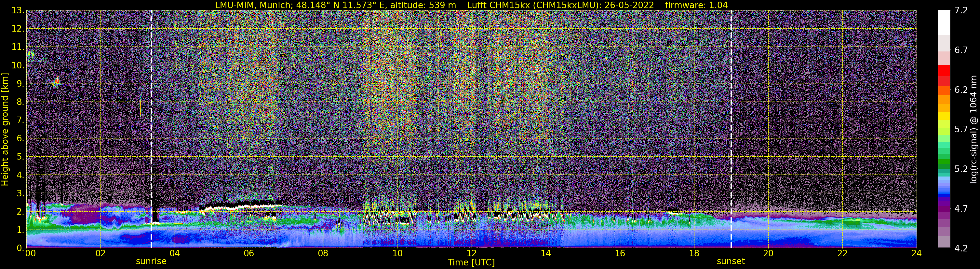Click the 'sunrise' label below the axis
The height and width of the screenshot is (269, 980).
pyautogui.click(x=151, y=262)
